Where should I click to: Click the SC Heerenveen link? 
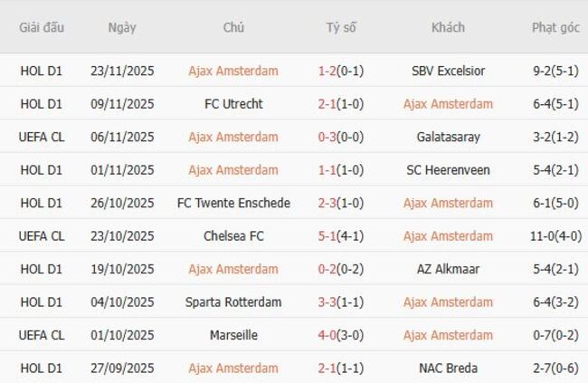pyautogui.click(x=448, y=170)
